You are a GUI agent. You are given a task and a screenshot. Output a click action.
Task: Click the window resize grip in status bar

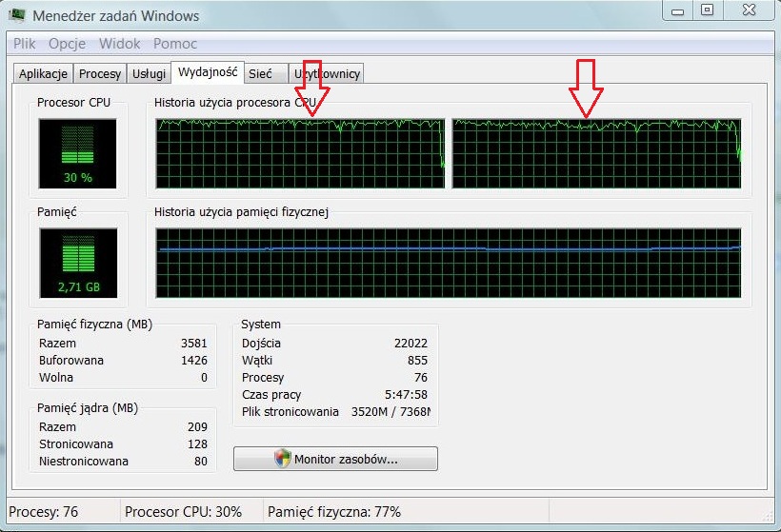767,516
